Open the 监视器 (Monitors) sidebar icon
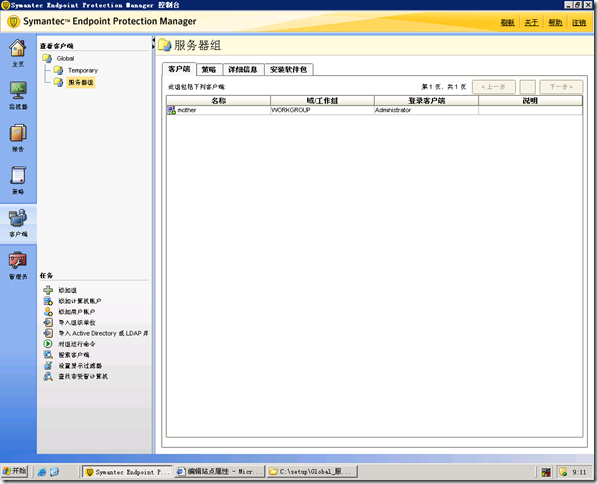598x484 pixels. click(18, 90)
